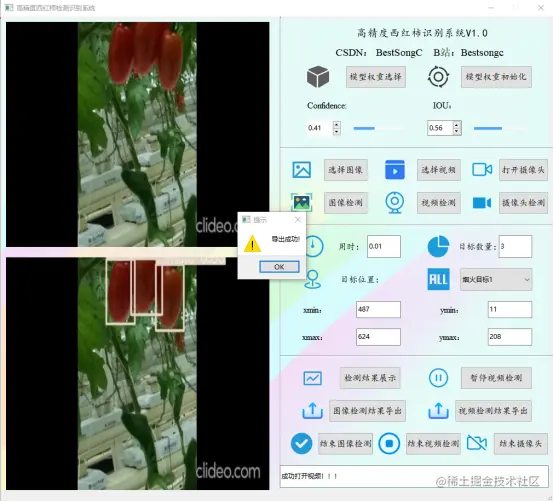Increase Confidence with the up stepper arrow
Image resolution: width=554 pixels, height=502 pixels.
click(336, 124)
